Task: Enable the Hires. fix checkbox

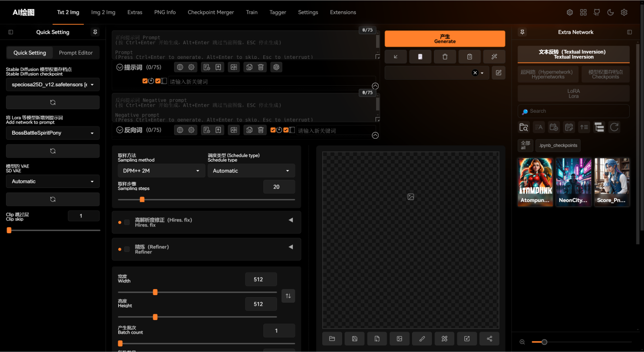Action: click(x=127, y=222)
